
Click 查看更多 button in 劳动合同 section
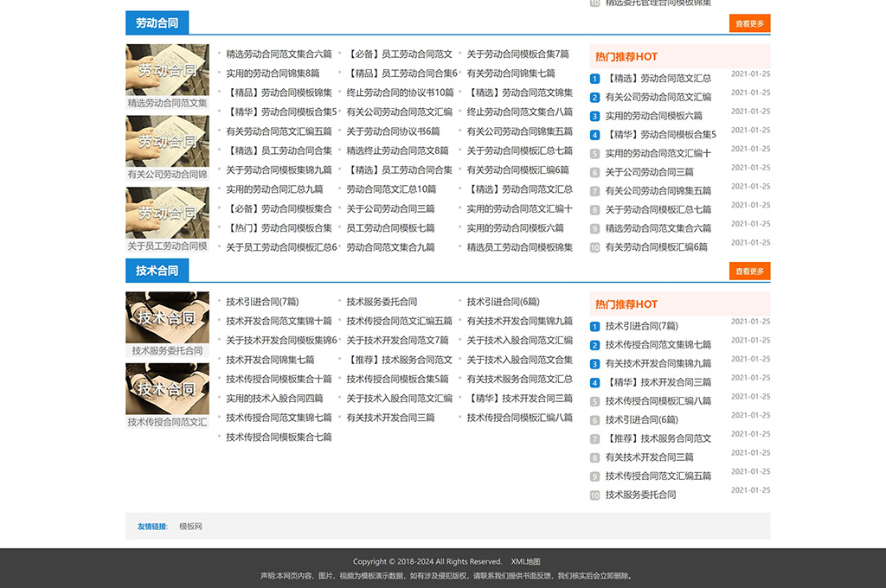click(x=749, y=23)
